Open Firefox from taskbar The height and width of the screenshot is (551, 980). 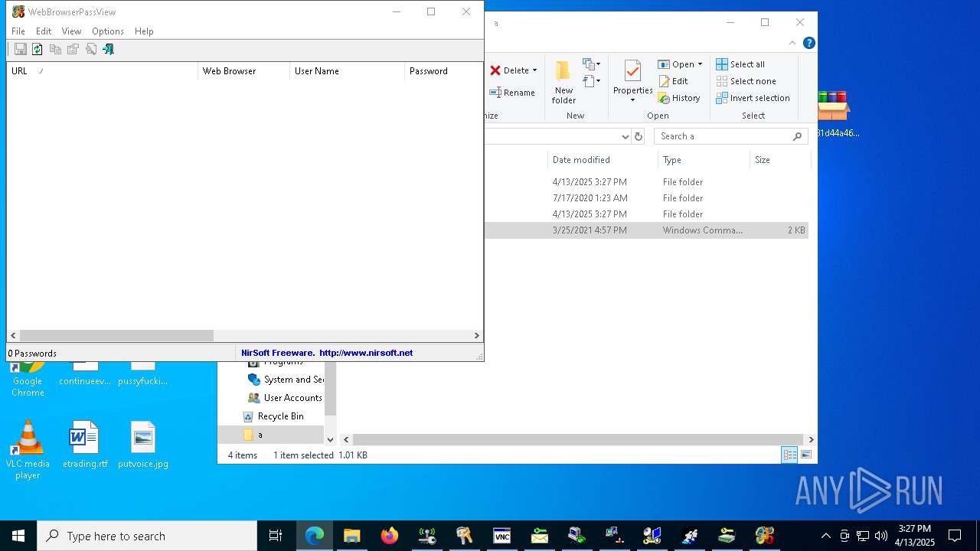[x=390, y=536]
